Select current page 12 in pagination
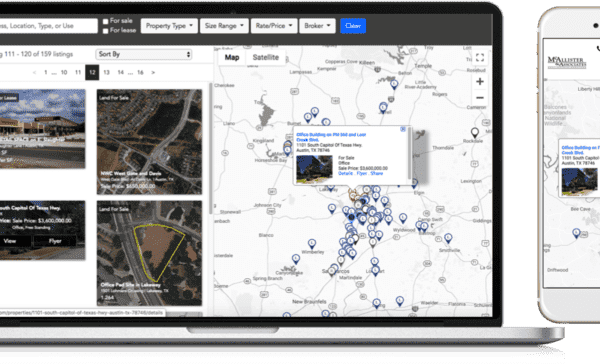This screenshot has height=364, width=600. (x=92, y=72)
